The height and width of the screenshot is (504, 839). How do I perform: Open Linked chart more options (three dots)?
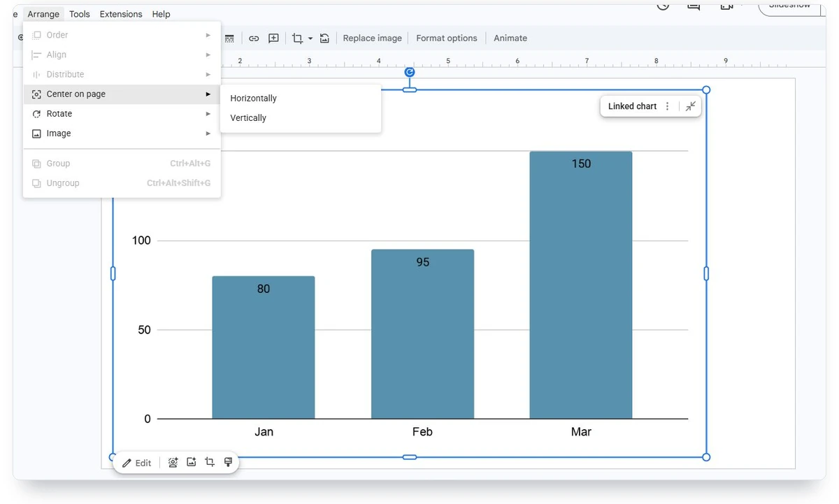[667, 106]
